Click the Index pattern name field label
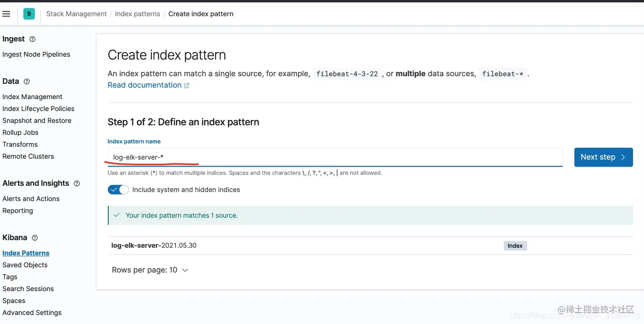Image resolution: width=644 pixels, height=324 pixels. pyautogui.click(x=134, y=142)
